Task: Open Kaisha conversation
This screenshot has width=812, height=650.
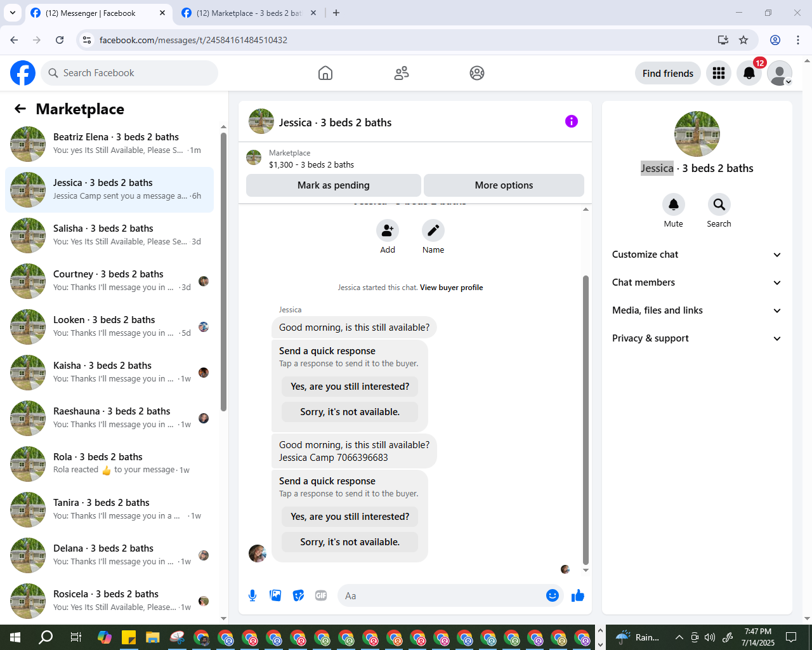Action: [x=109, y=373]
